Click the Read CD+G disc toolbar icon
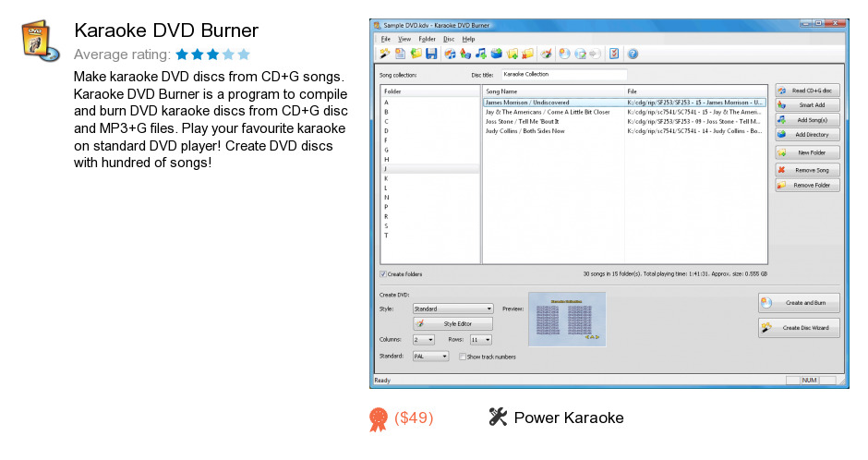 tap(450, 54)
